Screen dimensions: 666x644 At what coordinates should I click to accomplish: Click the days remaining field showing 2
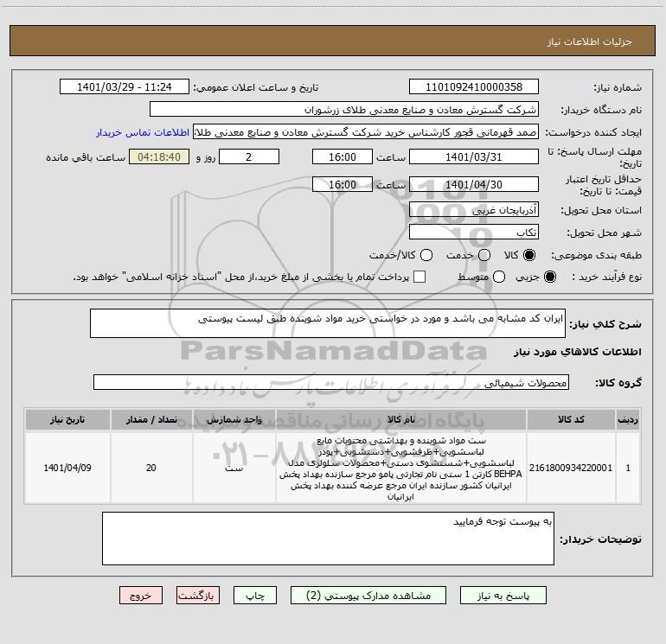pyautogui.click(x=249, y=156)
